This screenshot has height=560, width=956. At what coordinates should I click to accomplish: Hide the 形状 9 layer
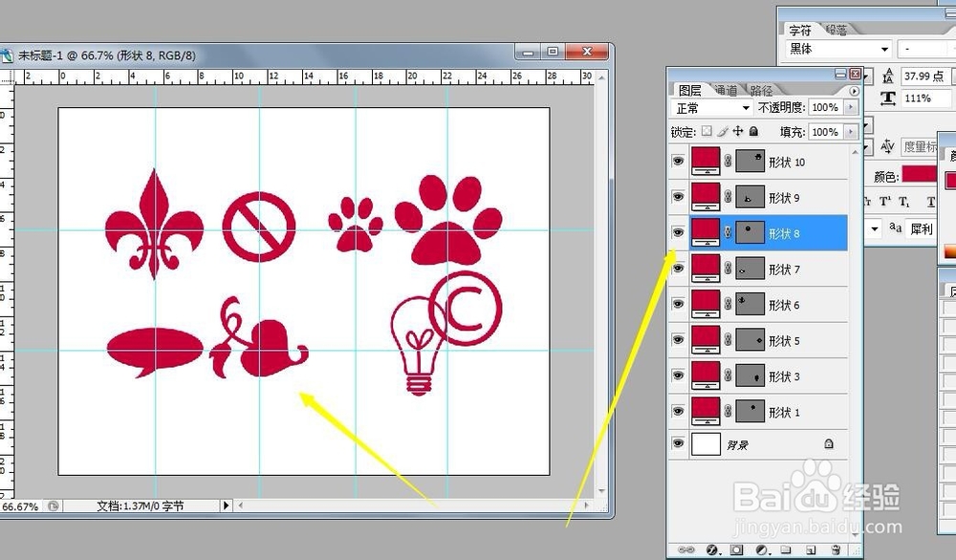coord(678,197)
